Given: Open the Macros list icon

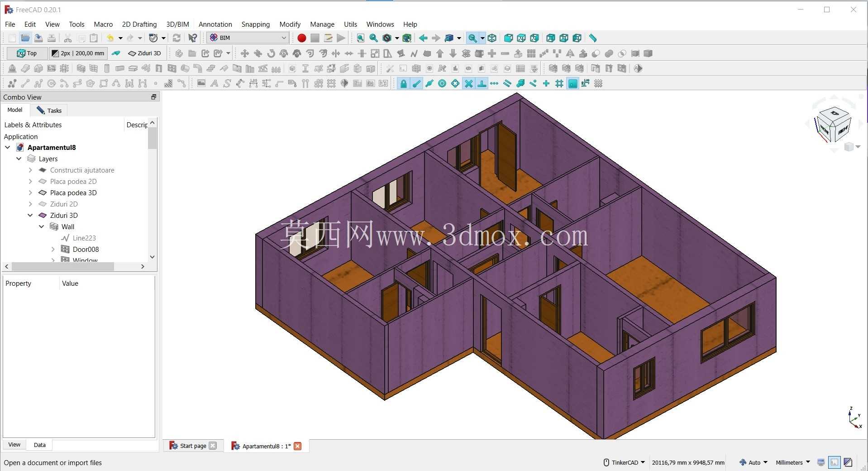Looking at the screenshot, I should coord(328,38).
